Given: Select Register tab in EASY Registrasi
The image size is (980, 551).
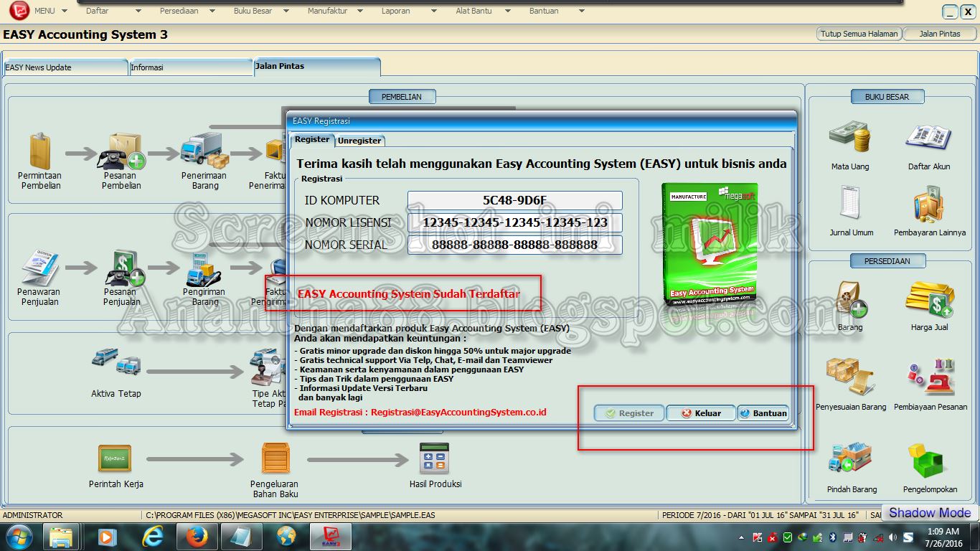Looking at the screenshot, I should pyautogui.click(x=312, y=140).
